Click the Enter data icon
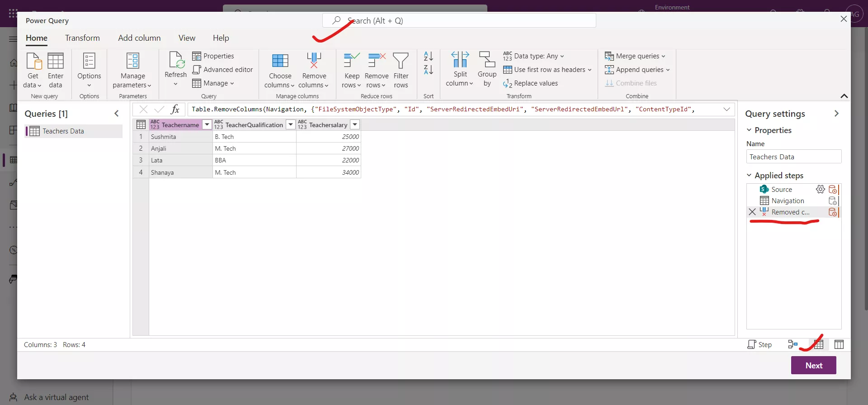Screen dimensions: 868x405 56,61
